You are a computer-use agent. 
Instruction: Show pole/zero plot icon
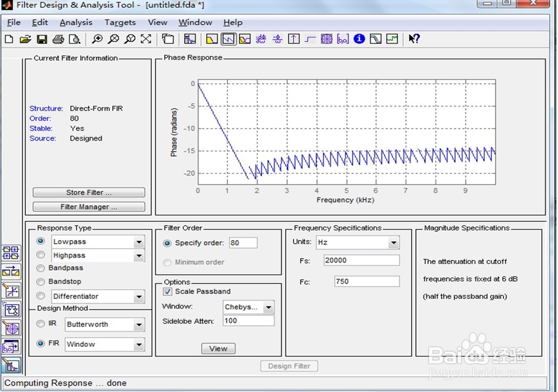tap(326, 39)
